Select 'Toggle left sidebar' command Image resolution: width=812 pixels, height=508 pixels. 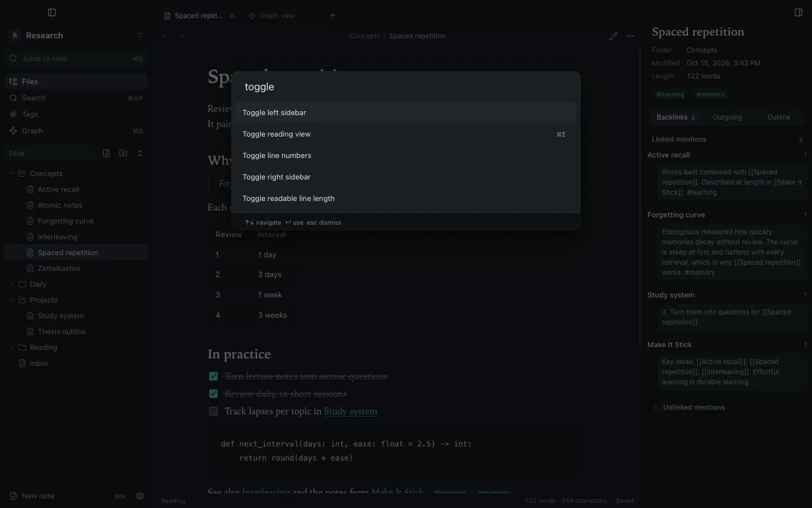tap(406, 112)
